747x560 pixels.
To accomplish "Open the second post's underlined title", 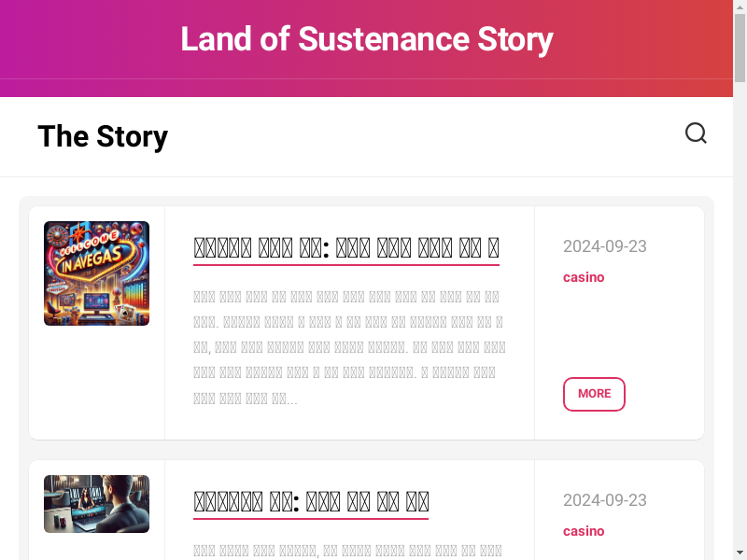I will [310, 502].
